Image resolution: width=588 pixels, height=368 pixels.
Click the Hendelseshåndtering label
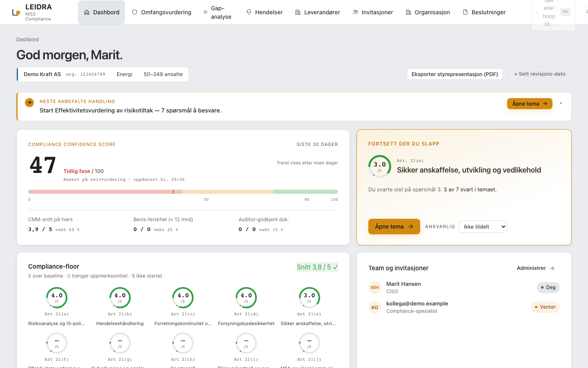pyautogui.click(x=120, y=323)
